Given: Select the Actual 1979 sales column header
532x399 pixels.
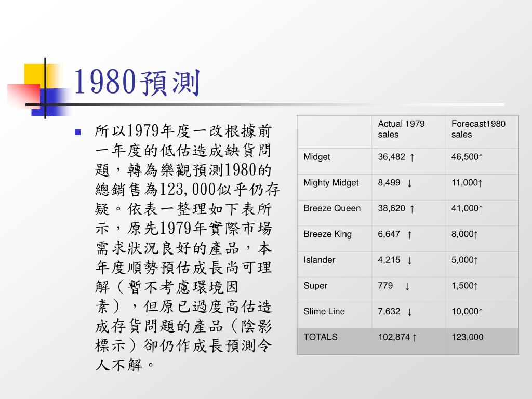Looking at the screenshot, I should pyautogui.click(x=401, y=129).
